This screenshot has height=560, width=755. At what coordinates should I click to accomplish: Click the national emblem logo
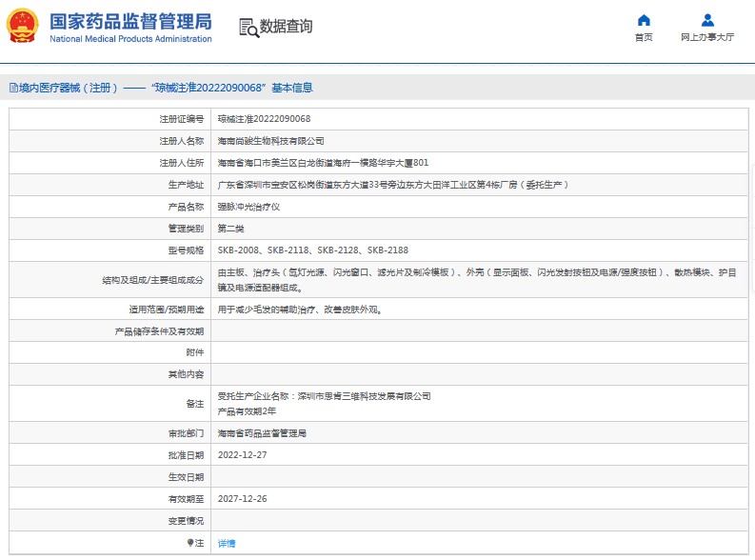click(22, 26)
